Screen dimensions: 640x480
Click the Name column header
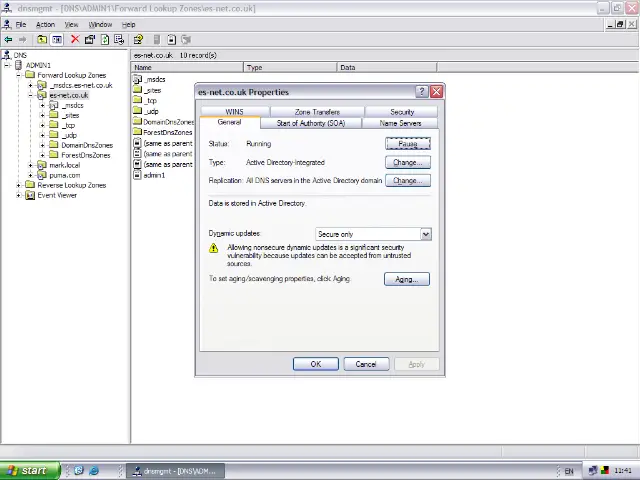(x=187, y=67)
